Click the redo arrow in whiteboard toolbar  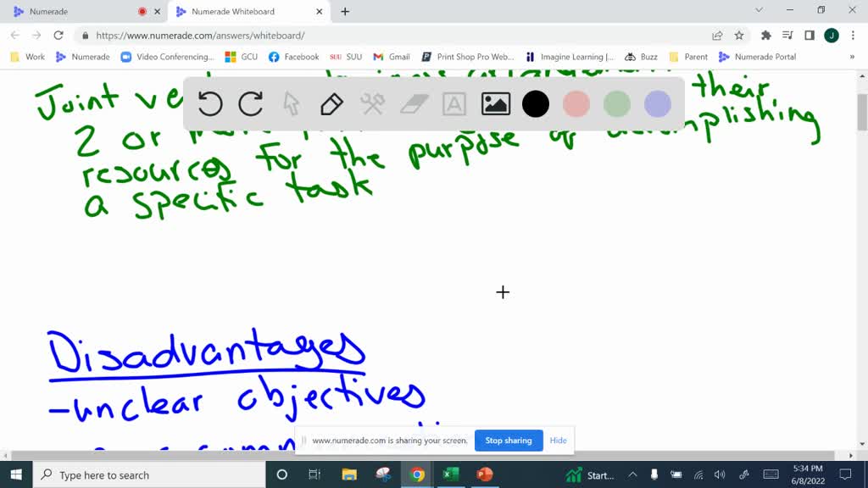click(251, 104)
